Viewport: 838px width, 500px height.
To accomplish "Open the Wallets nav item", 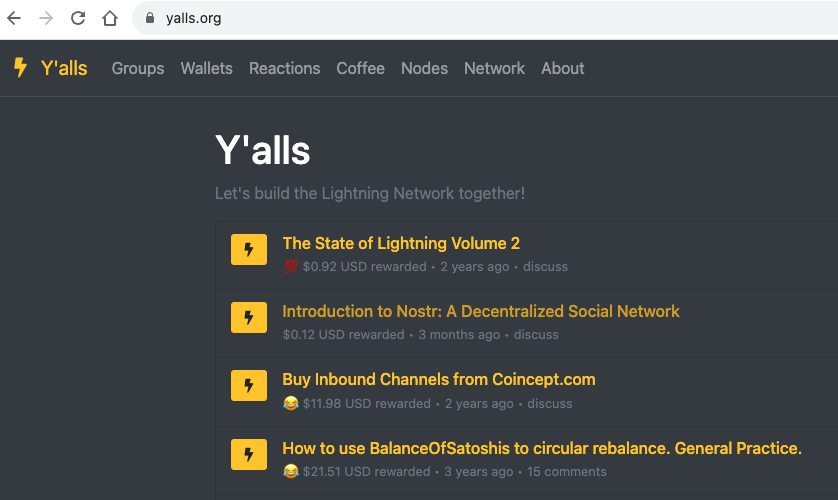I will click(x=206, y=68).
